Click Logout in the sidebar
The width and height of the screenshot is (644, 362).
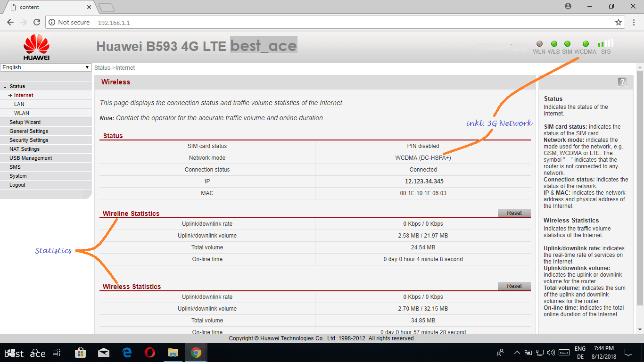point(17,185)
